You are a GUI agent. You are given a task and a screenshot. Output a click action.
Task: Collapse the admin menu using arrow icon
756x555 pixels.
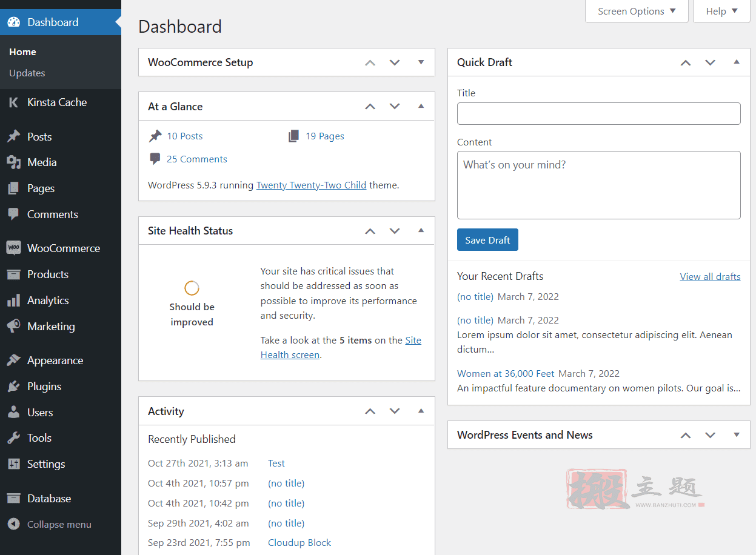[13, 525]
